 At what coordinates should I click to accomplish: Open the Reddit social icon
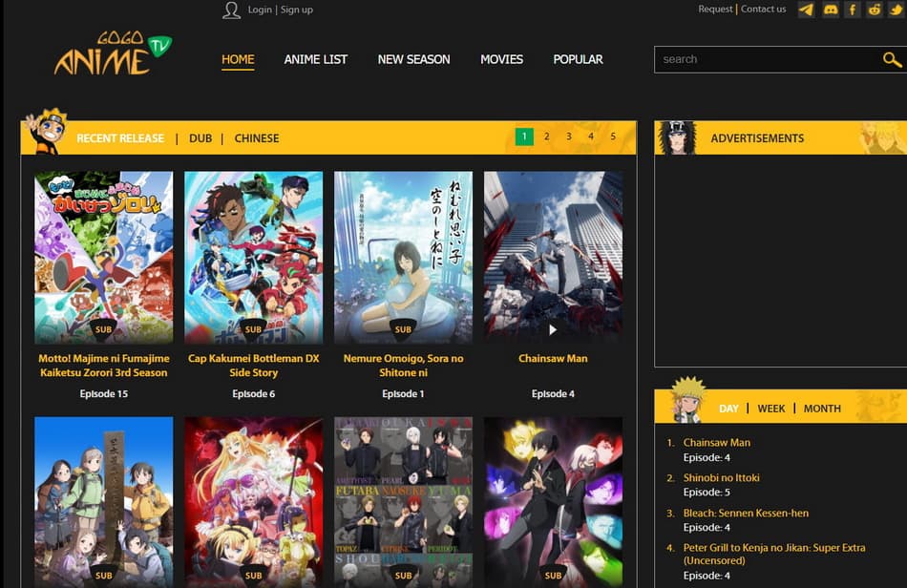874,10
